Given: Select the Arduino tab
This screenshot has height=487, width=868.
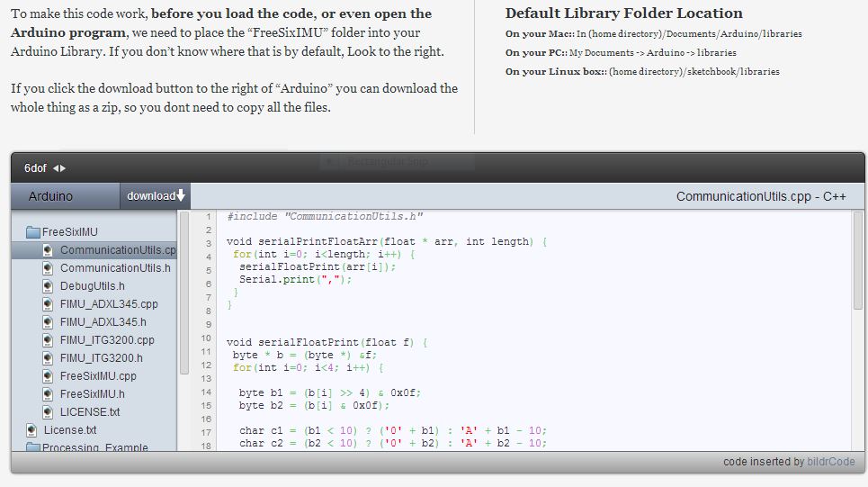Looking at the screenshot, I should [66, 196].
